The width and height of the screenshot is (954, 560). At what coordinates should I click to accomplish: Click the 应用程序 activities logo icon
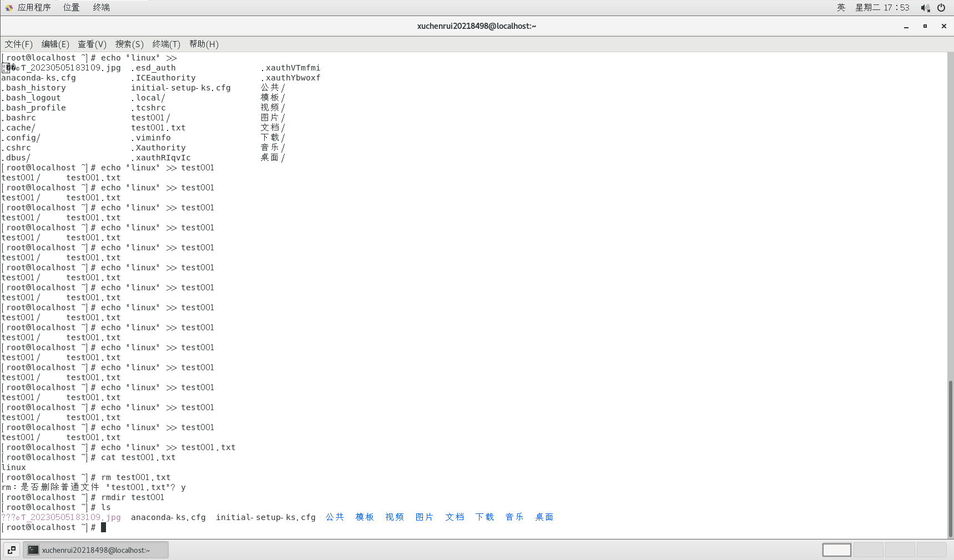tap(9, 8)
